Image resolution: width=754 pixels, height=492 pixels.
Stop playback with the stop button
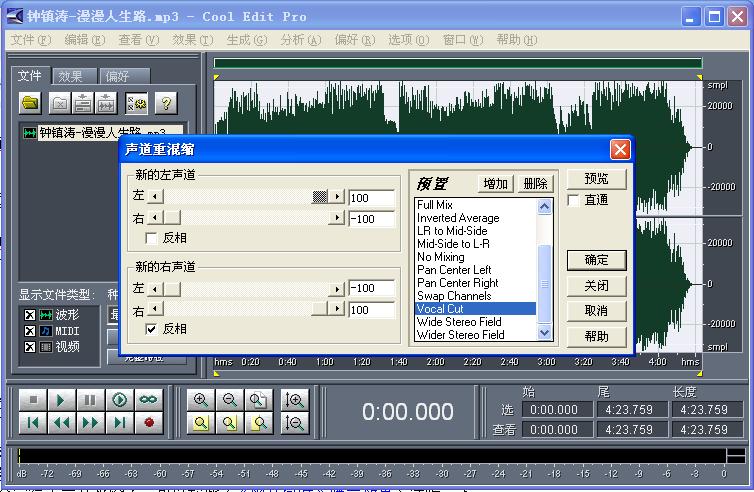pos(33,400)
